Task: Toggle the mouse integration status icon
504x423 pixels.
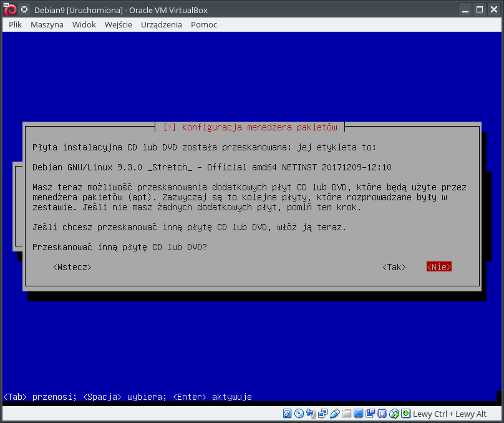Action: [x=394, y=414]
